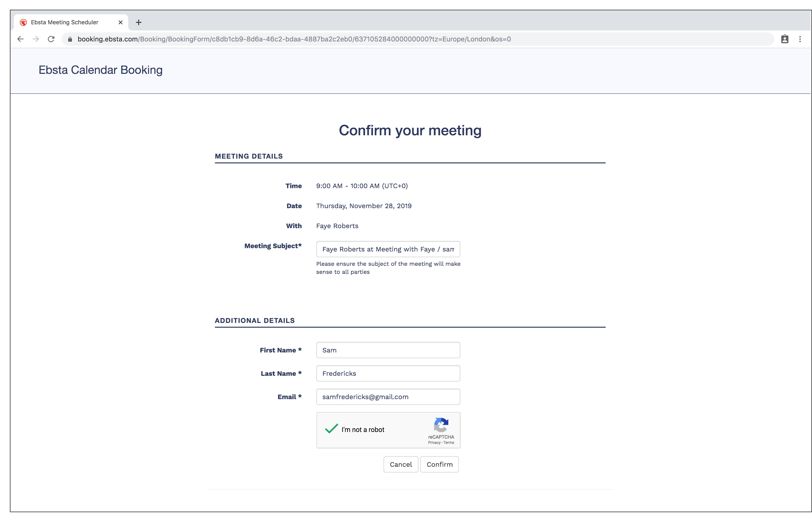Viewport: 812px width, 522px height.
Task: Open the reCAPTCHA Terms link
Action: tap(449, 442)
